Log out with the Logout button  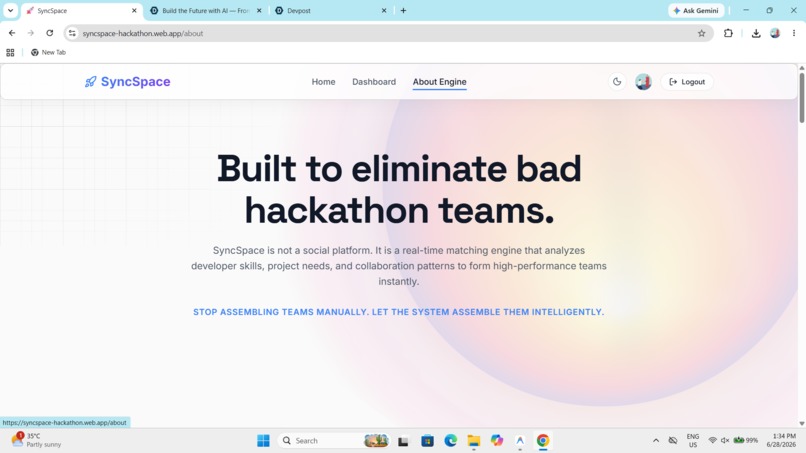pyautogui.click(x=687, y=82)
